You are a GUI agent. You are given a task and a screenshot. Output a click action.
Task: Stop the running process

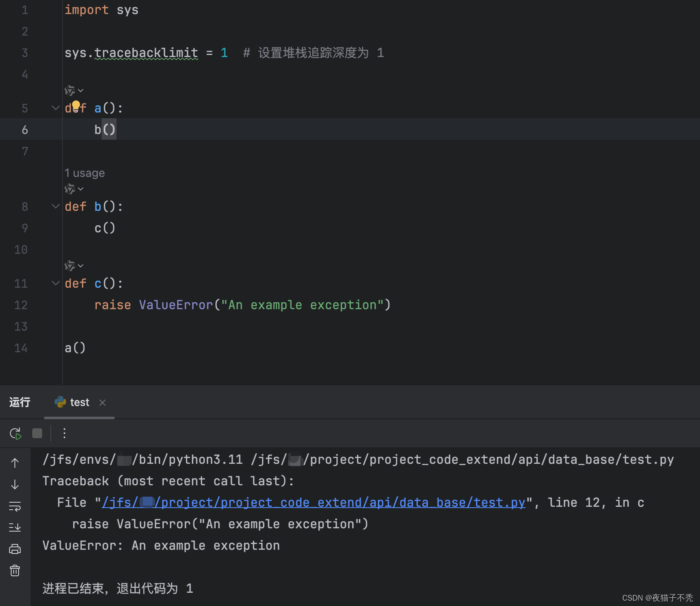tap(37, 433)
